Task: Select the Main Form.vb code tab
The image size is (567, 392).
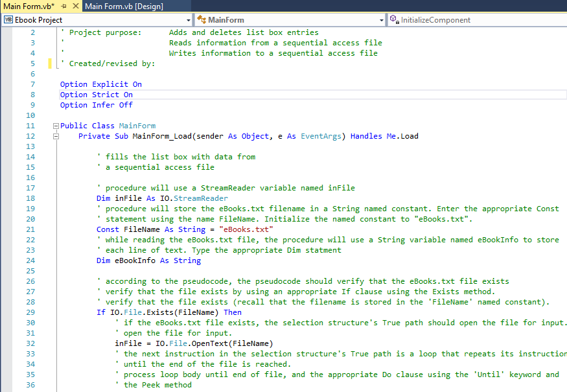Action: (x=29, y=6)
